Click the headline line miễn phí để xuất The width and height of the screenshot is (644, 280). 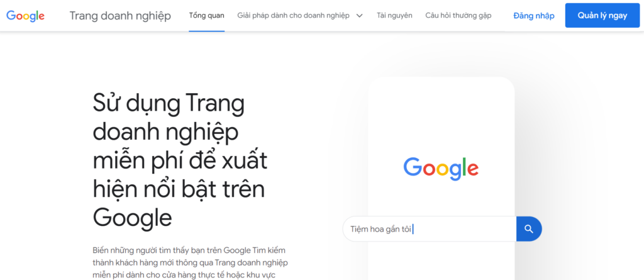click(x=180, y=160)
